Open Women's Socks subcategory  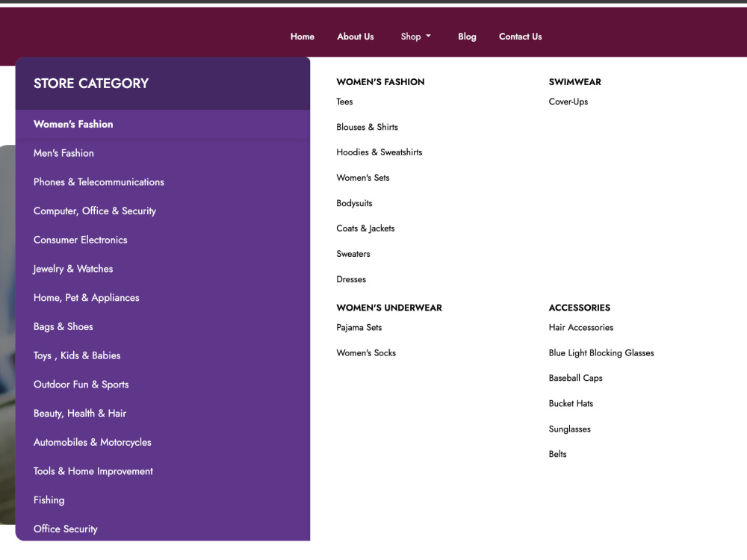coord(366,353)
